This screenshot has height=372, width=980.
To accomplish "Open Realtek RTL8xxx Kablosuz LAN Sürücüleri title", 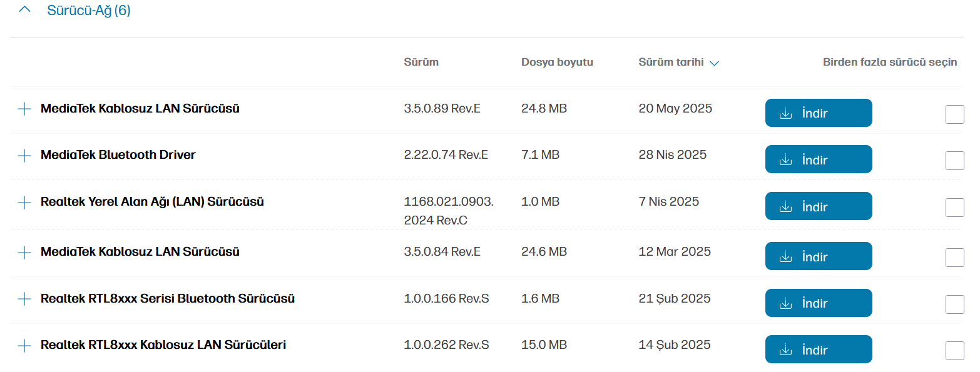I will [163, 345].
